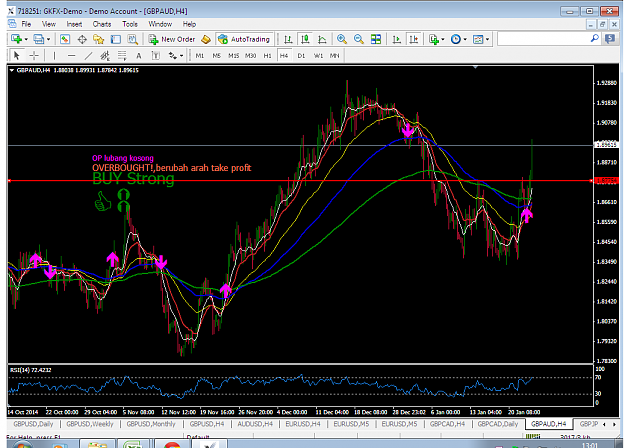This screenshot has width=625, height=448.
Task: Select the arrows objects tool
Action: pos(173,55)
